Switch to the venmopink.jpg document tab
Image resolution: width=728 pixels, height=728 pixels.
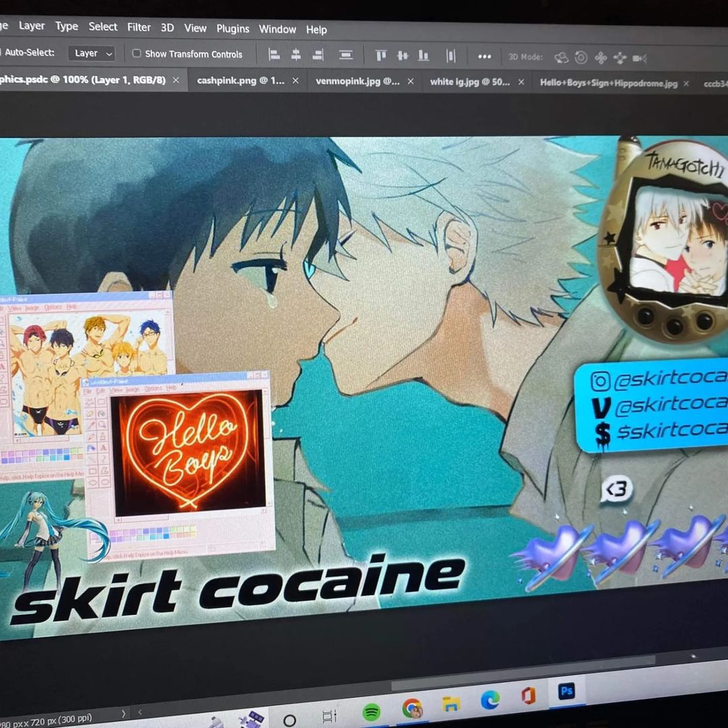357,81
